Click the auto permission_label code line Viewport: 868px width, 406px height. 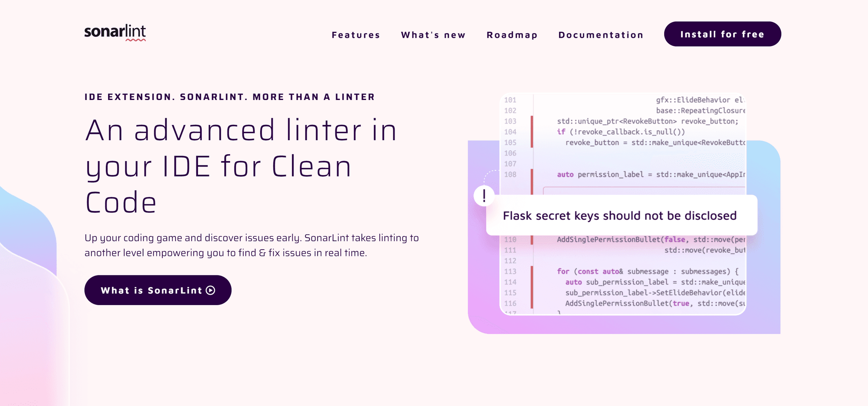click(651, 174)
